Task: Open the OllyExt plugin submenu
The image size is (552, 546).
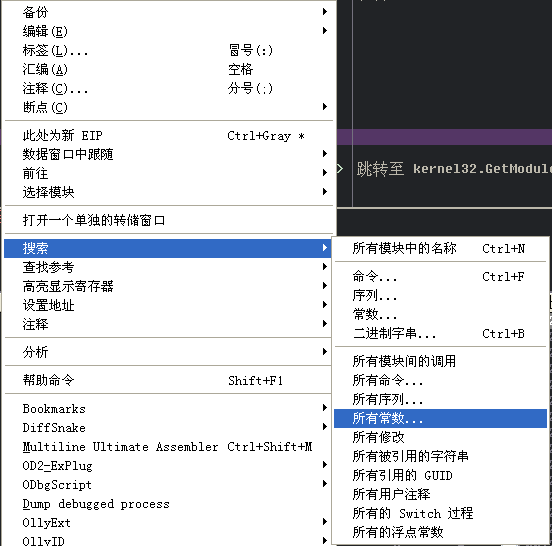Action: tap(168, 522)
